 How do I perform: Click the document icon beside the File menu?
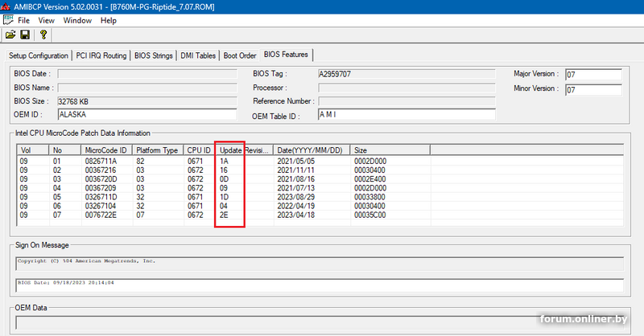(8, 20)
